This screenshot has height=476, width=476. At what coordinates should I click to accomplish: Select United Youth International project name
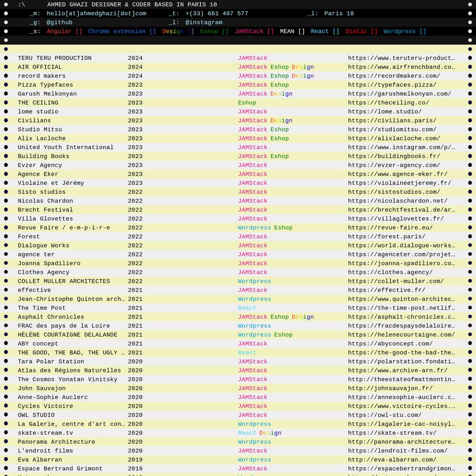[65, 147]
